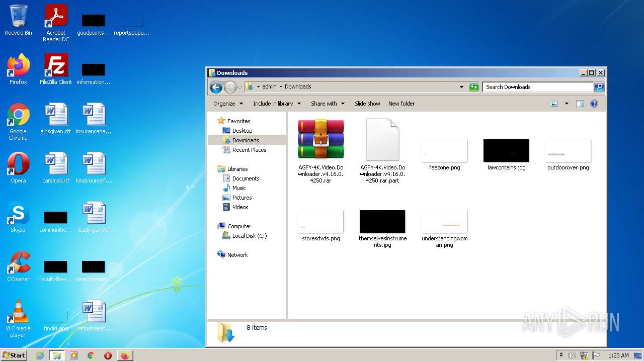Select the lawcontains.jpg thumbnail
Screen dimensions: 644x362
coord(506,155)
